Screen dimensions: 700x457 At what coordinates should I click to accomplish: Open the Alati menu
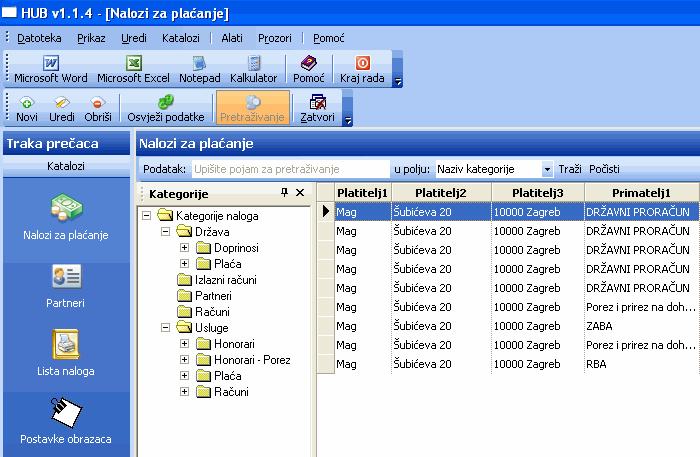232,38
